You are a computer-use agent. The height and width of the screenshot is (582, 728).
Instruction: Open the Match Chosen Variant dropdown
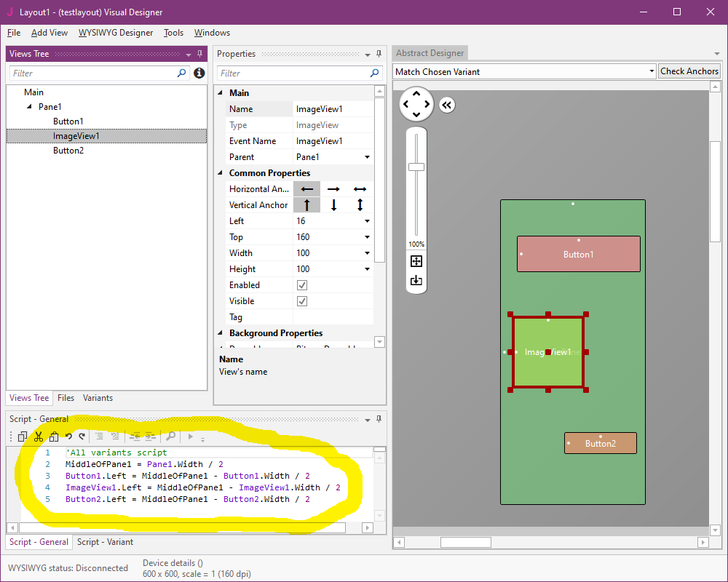(x=652, y=71)
